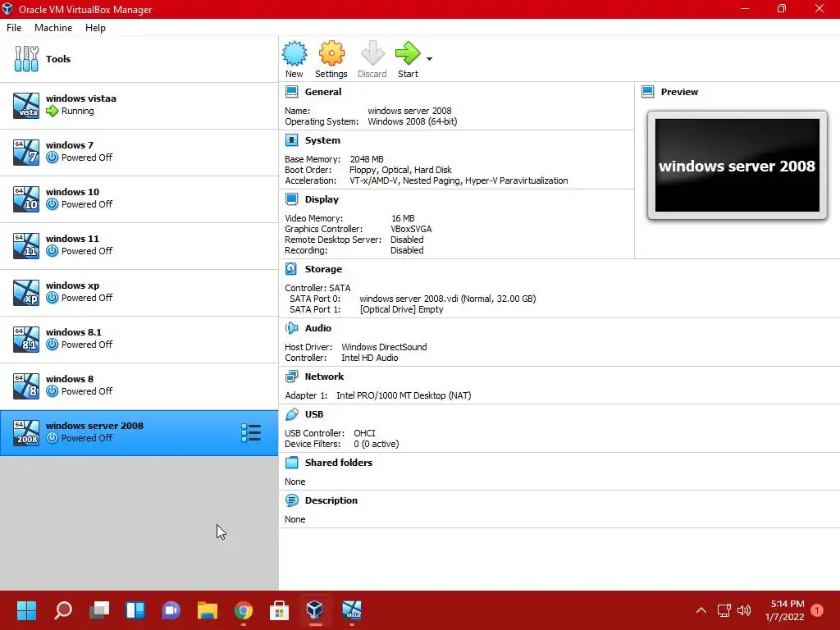This screenshot has width=840, height=630.
Task: Open the Network section header
Action: 324,377
